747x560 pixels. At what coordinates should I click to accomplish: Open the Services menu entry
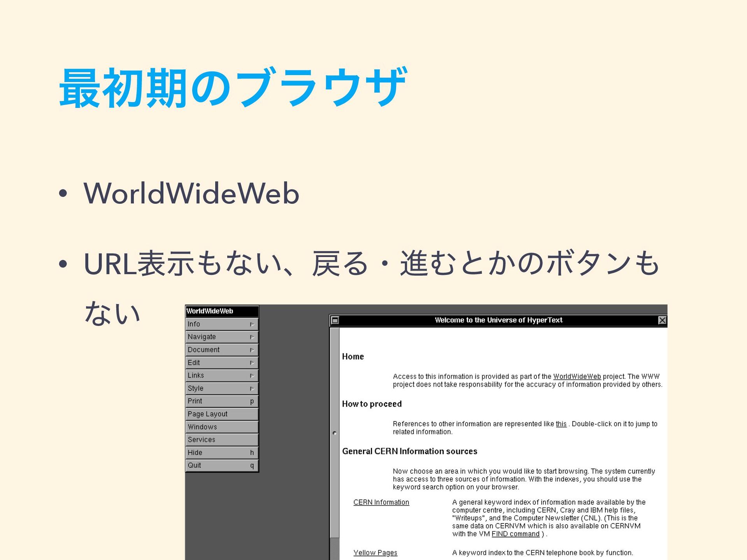click(222, 439)
